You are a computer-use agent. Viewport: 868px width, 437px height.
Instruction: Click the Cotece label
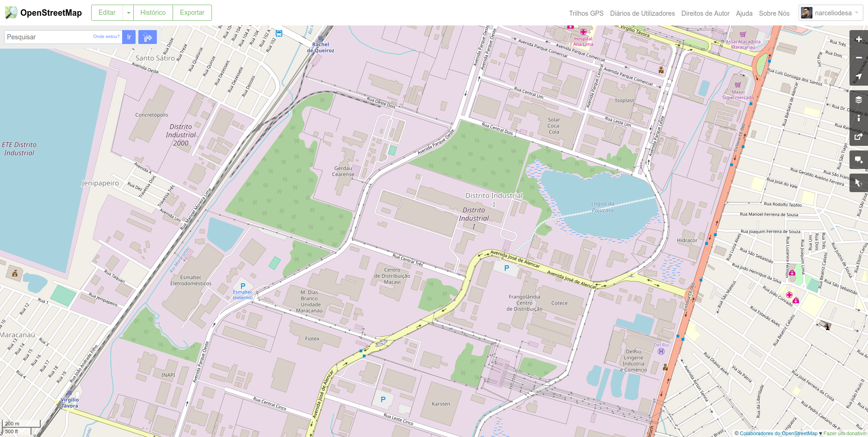click(559, 303)
